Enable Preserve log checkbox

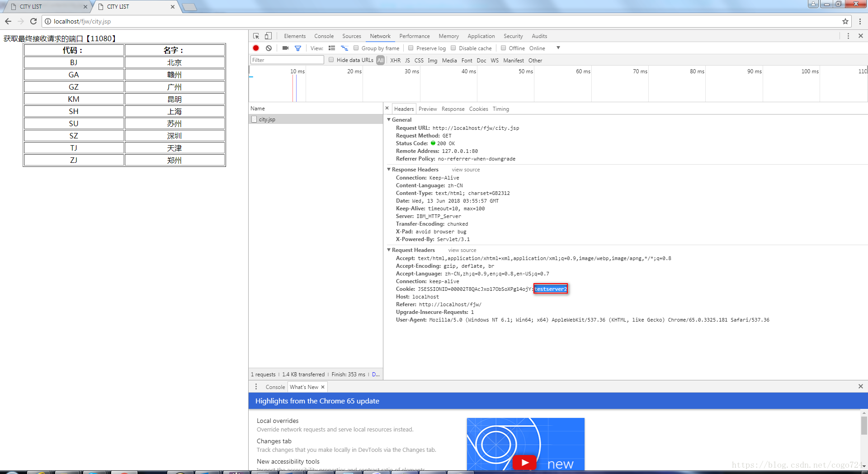pos(410,48)
